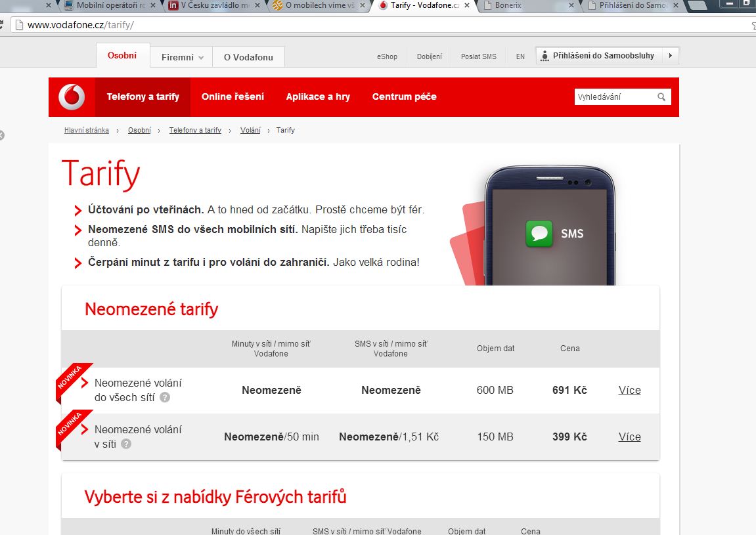The width and height of the screenshot is (756, 535).
Task: Click 'Hlavní stránka' breadcrumb link
Action: (x=87, y=130)
